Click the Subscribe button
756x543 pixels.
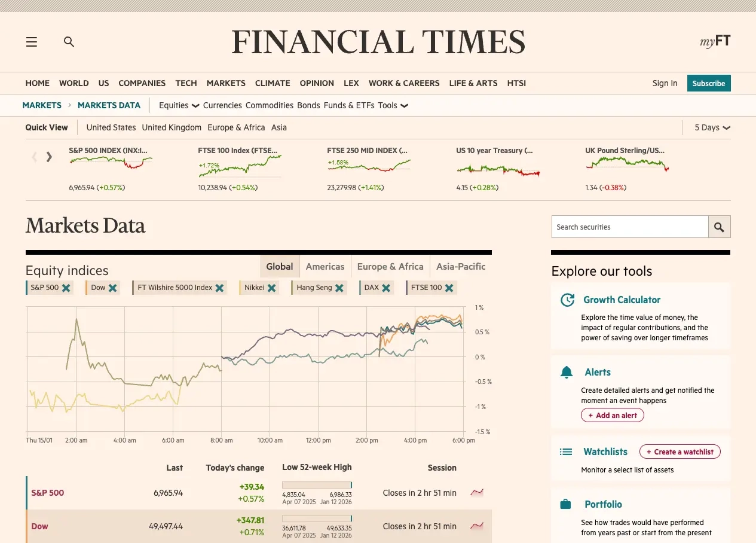(709, 83)
